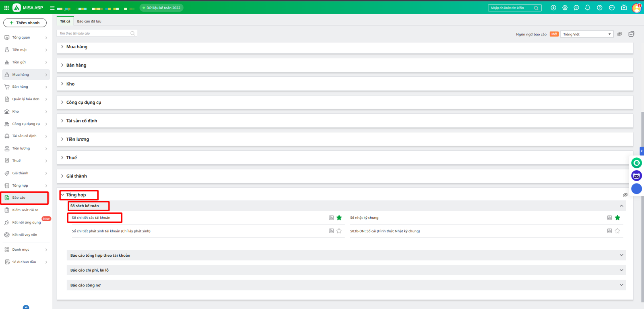Switch to Báo cáo đã lưu tab
The width and height of the screenshot is (644, 309).
point(89,21)
